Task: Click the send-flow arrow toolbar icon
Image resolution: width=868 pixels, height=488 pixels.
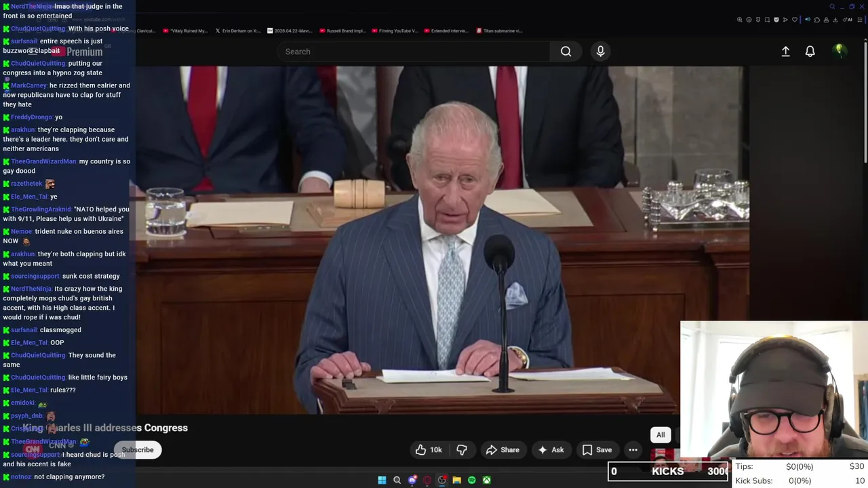Action: 785,20
